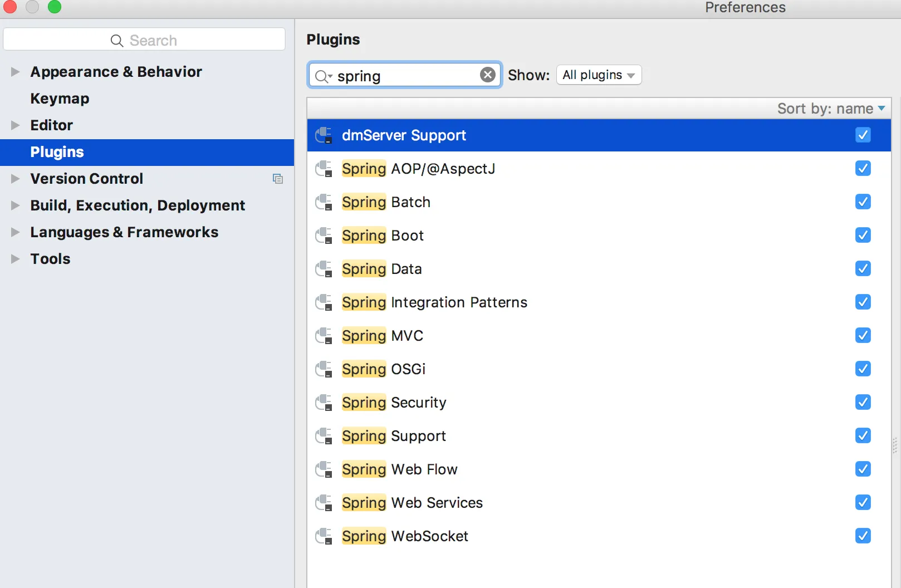Select the Spring Web Flow plugin name
The width and height of the screenshot is (901, 588).
(x=399, y=469)
